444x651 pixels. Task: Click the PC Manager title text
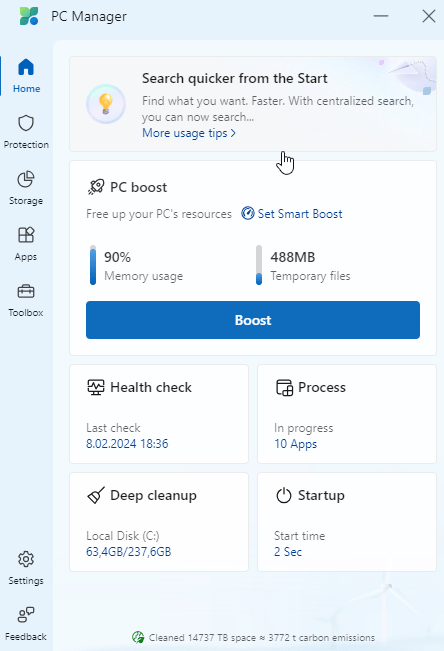89,16
